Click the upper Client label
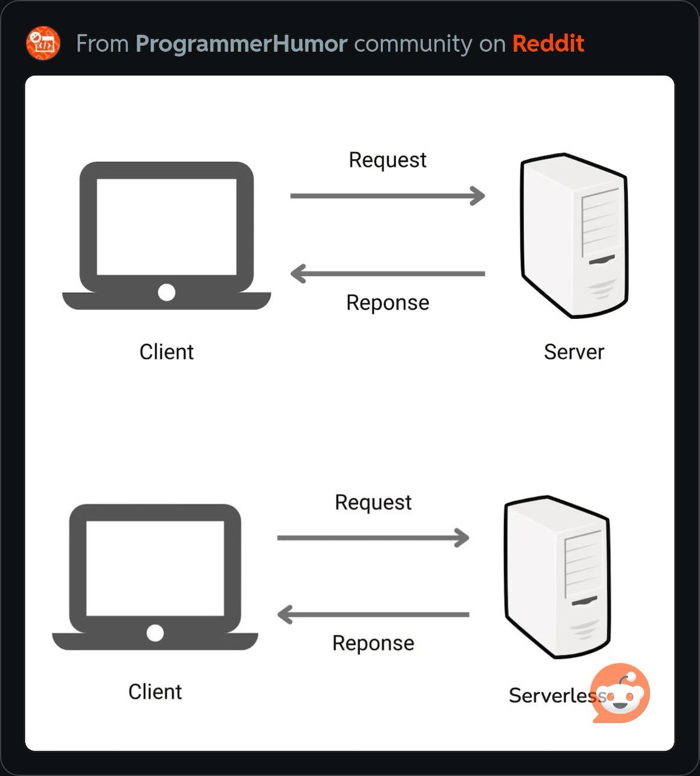Image resolution: width=700 pixels, height=776 pixels. click(x=166, y=352)
